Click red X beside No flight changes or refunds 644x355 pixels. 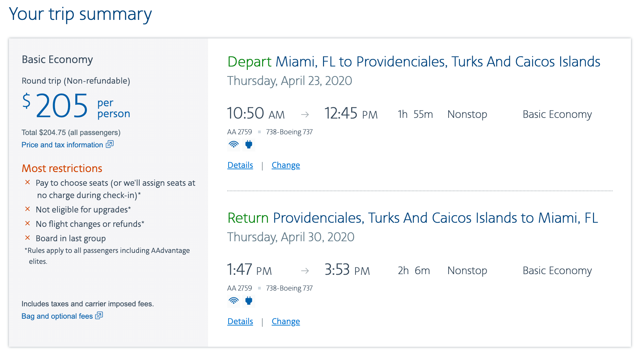[28, 223]
